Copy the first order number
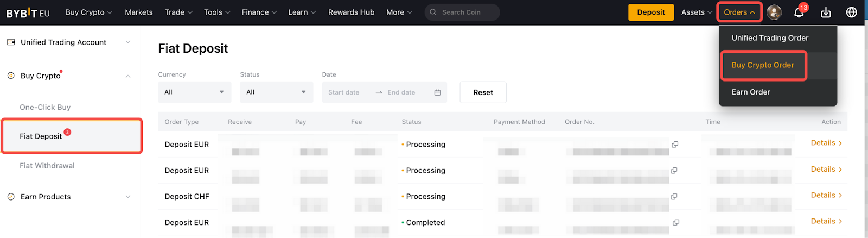 pos(675,145)
